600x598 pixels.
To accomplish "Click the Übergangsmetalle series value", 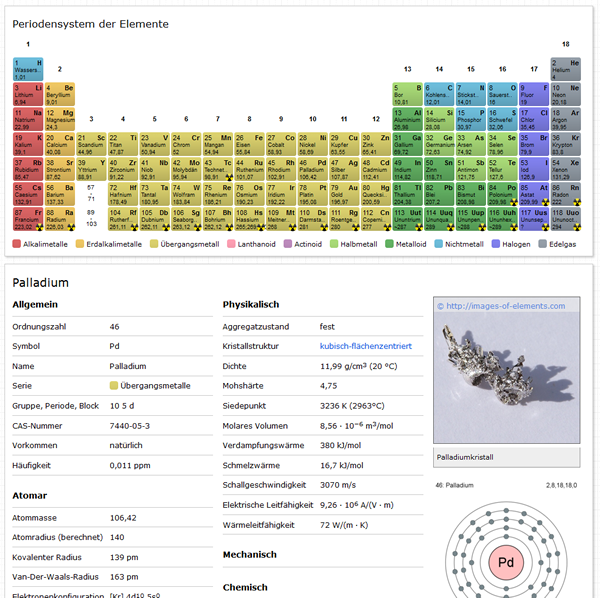I will [x=150, y=386].
